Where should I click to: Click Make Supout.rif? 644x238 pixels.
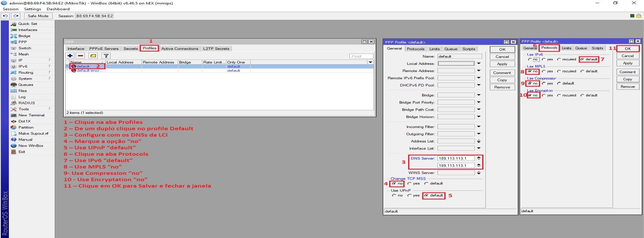(x=33, y=133)
